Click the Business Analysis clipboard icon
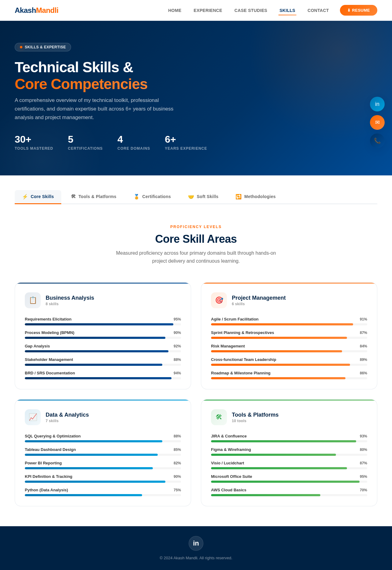The image size is (392, 570). tap(33, 300)
